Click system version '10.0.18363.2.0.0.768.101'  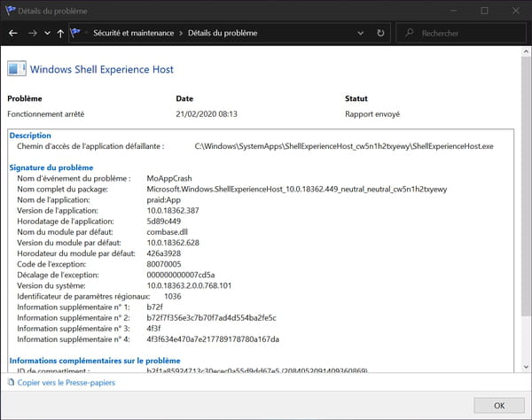[x=189, y=285]
